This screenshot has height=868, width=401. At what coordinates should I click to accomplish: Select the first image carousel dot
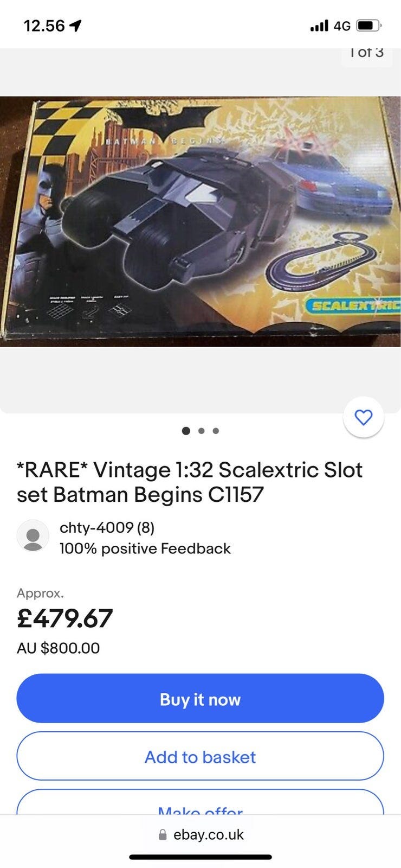tap(186, 431)
